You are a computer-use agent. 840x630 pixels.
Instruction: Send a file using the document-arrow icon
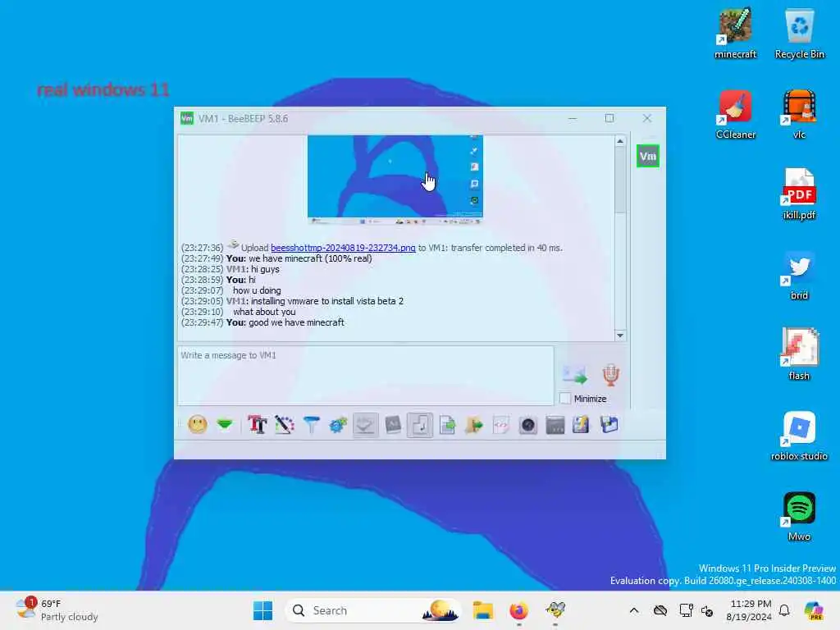(x=447, y=426)
